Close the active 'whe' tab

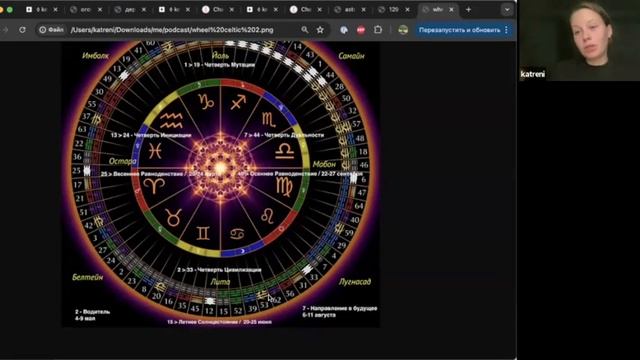pos(451,9)
